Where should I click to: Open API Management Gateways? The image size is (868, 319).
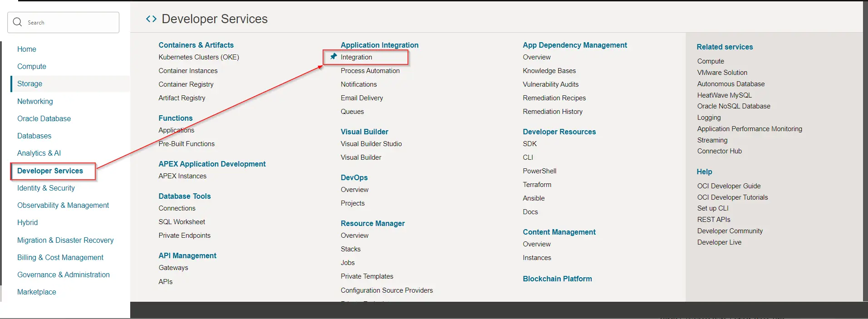click(173, 268)
